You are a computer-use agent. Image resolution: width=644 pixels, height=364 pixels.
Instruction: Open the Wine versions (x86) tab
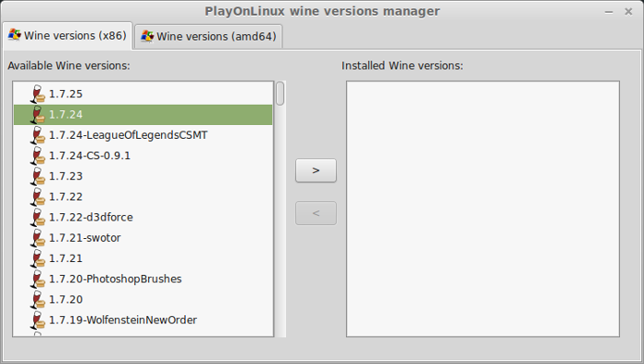67,36
